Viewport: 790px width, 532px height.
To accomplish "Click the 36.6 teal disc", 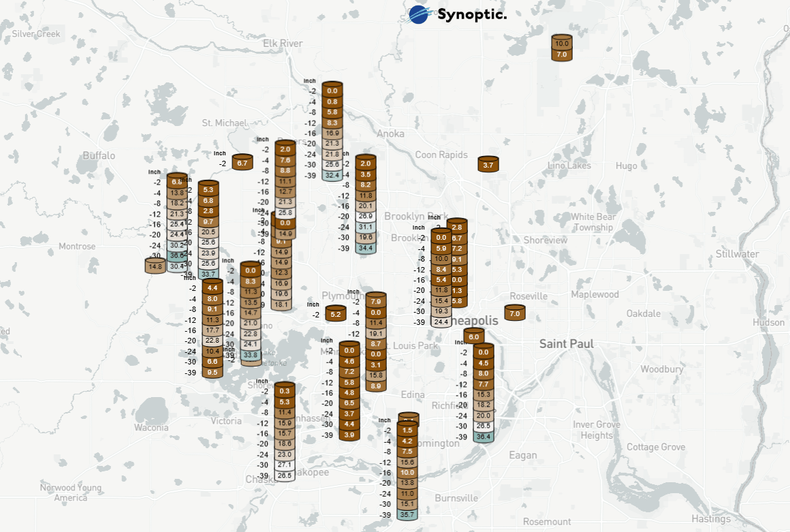I will (177, 255).
